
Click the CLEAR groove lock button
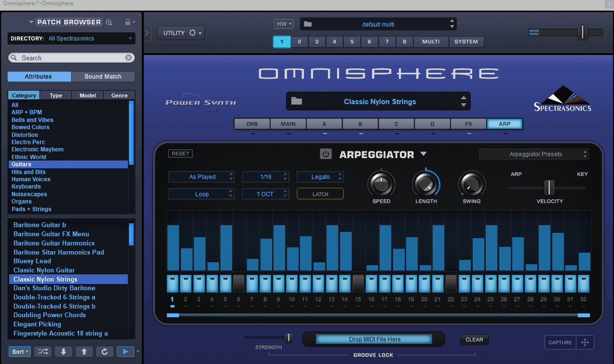point(474,339)
